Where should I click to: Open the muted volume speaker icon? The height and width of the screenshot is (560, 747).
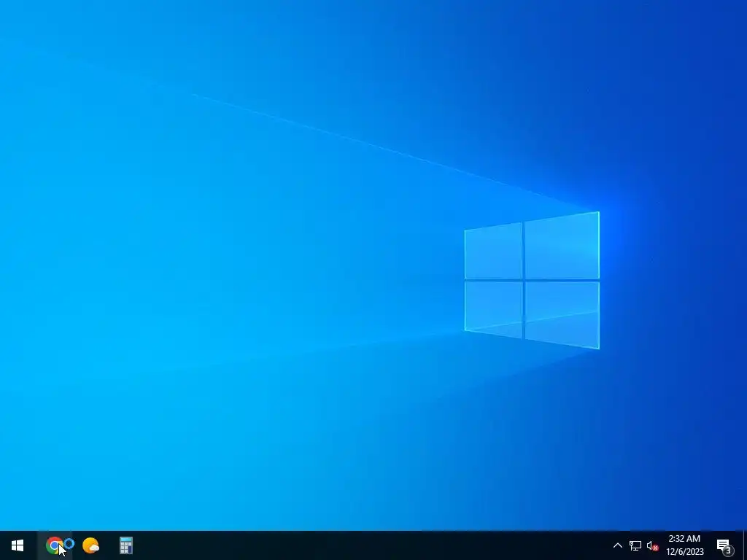click(x=652, y=545)
